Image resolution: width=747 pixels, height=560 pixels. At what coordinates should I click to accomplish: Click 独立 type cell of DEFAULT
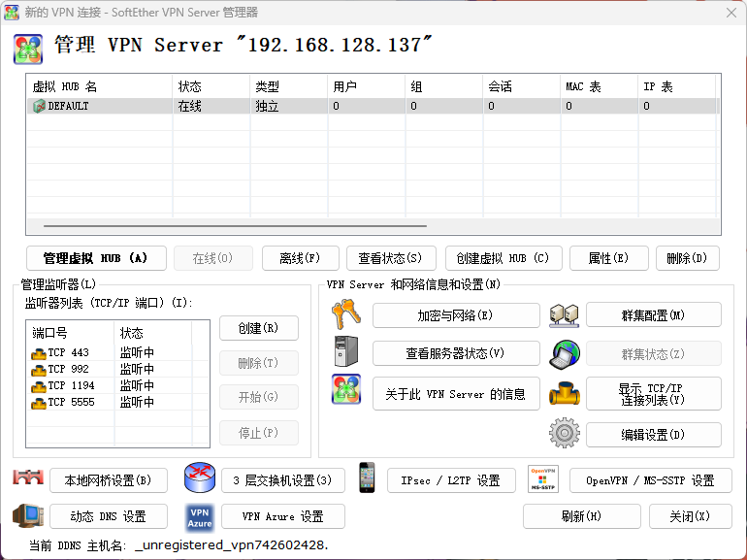[x=267, y=107]
